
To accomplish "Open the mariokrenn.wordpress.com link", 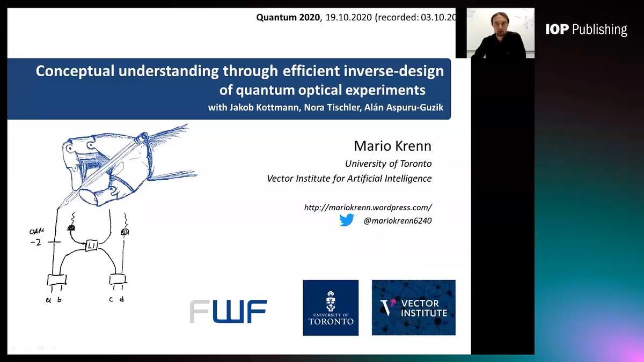I will click(368, 207).
